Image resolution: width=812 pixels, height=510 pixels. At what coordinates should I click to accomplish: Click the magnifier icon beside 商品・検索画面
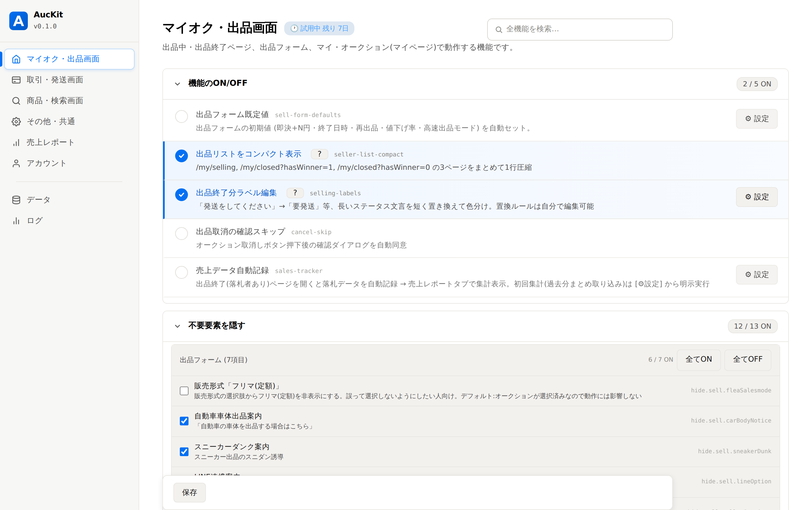coord(16,101)
